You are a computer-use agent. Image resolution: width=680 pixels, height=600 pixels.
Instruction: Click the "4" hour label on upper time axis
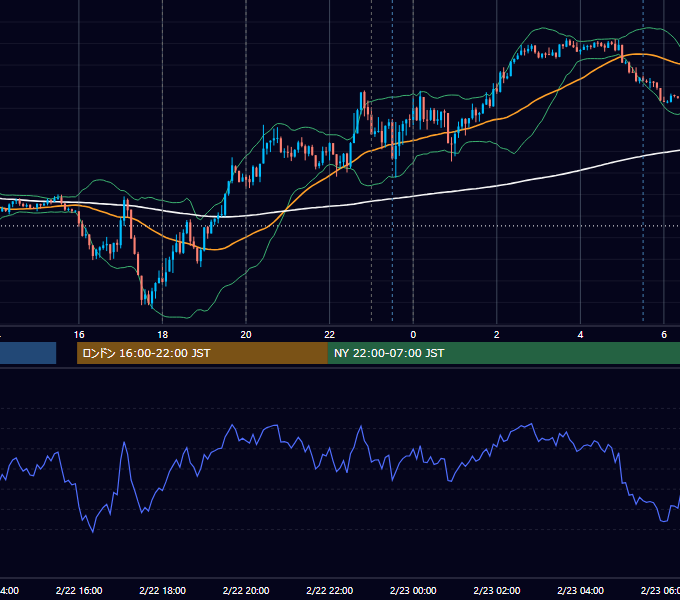[580, 335]
